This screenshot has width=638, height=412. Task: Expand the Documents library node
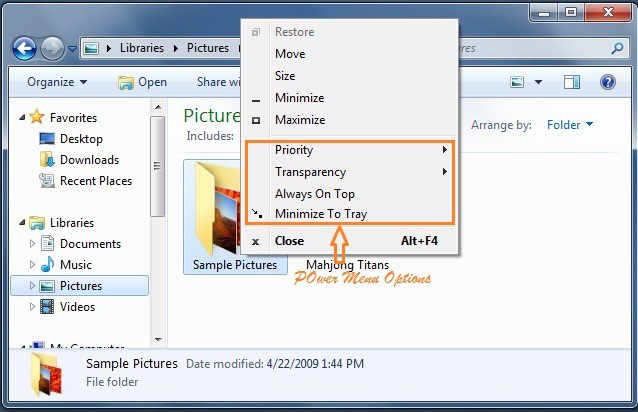[x=33, y=243]
